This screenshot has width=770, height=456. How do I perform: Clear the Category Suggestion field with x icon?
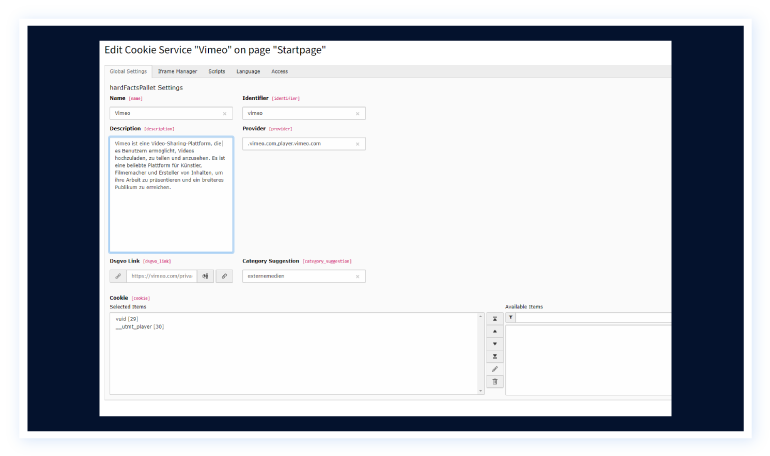(358, 276)
